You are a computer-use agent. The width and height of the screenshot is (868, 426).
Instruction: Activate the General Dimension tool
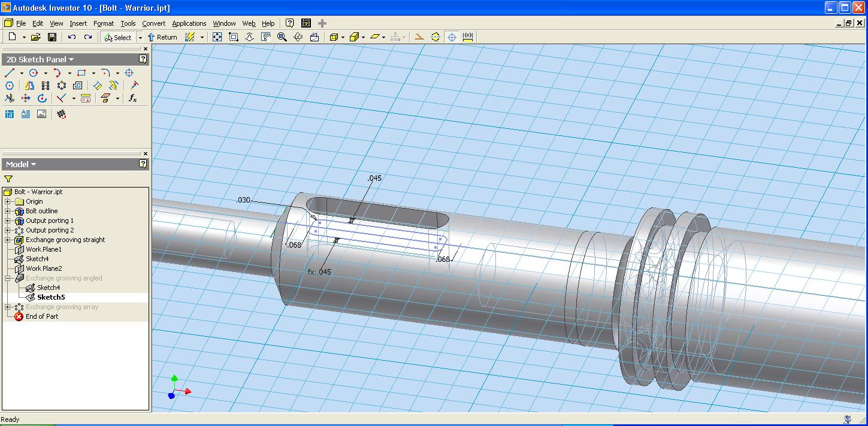tap(98, 86)
